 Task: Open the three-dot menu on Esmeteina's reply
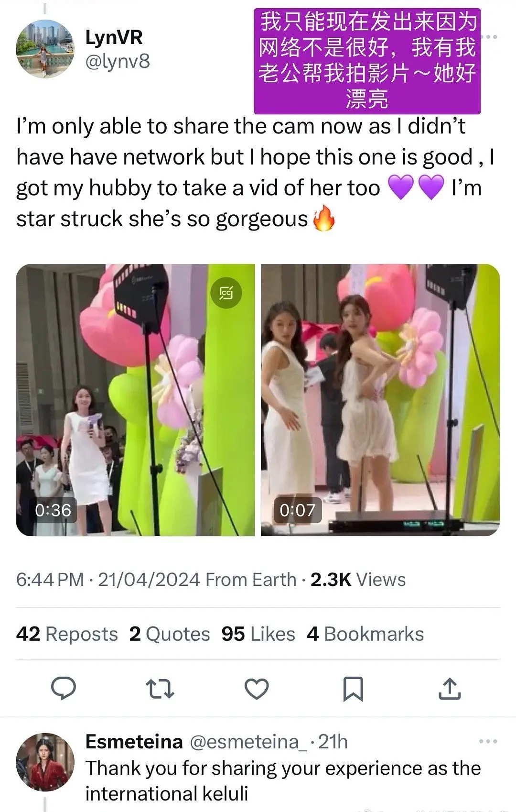coord(488,742)
